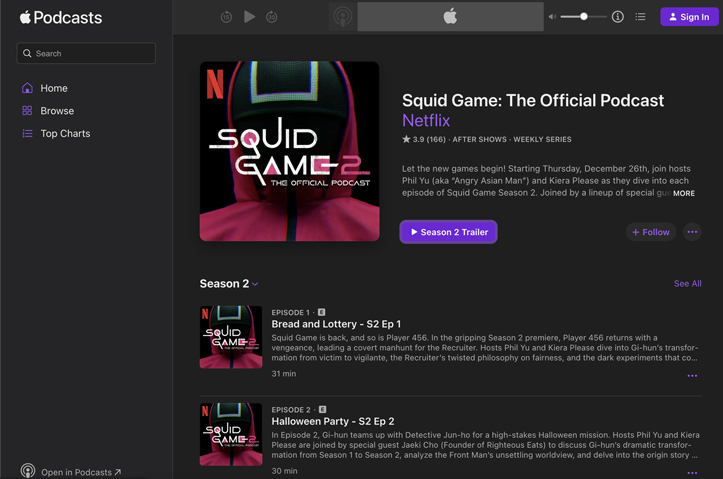Screen dimensions: 723x479
Task: Open the Season 2 dropdown
Action: 229,284
